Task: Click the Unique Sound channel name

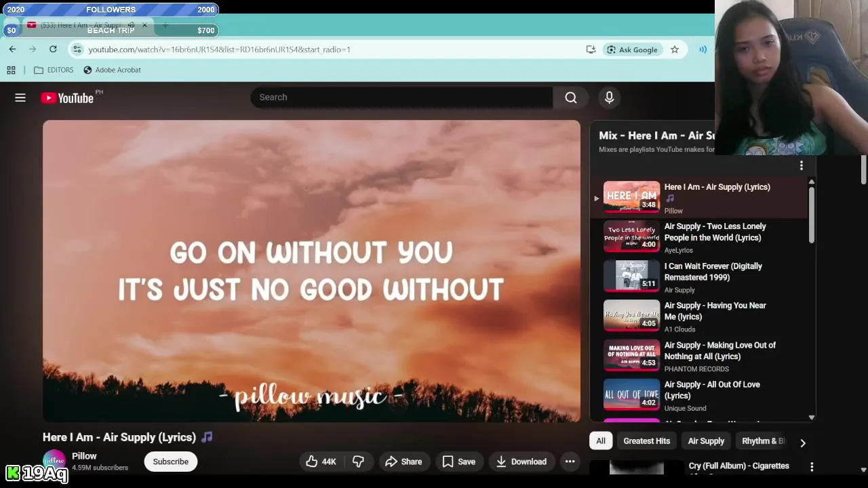Action: (x=685, y=408)
